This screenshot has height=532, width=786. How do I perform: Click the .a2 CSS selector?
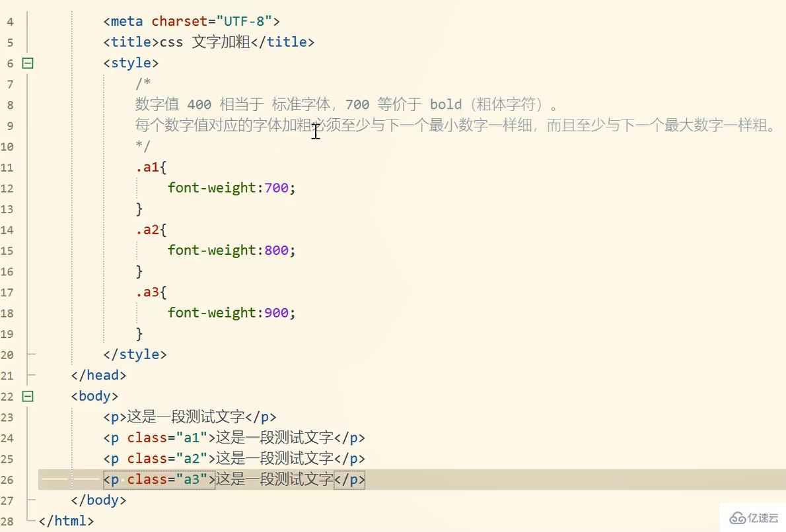tap(147, 230)
